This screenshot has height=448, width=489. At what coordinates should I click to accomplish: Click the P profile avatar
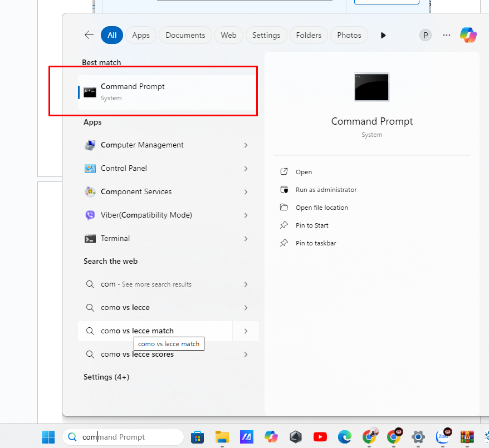426,35
